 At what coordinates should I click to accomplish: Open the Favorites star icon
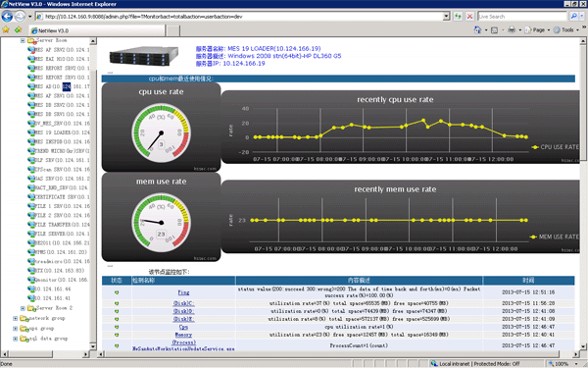(x=6, y=29)
